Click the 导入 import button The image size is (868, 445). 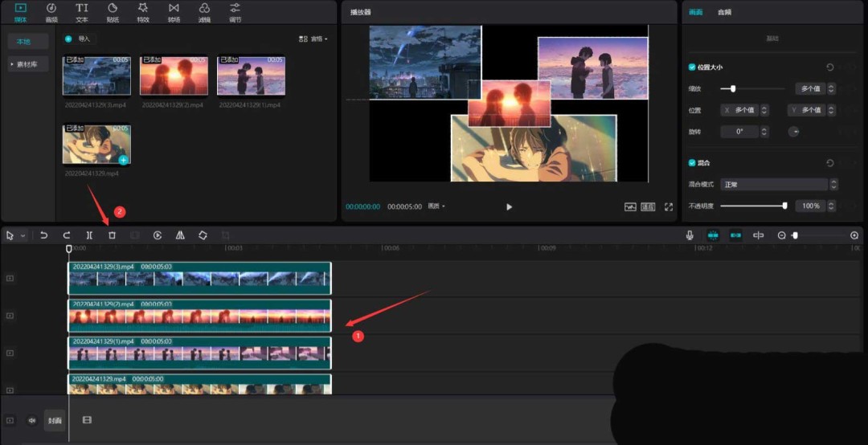[80, 39]
